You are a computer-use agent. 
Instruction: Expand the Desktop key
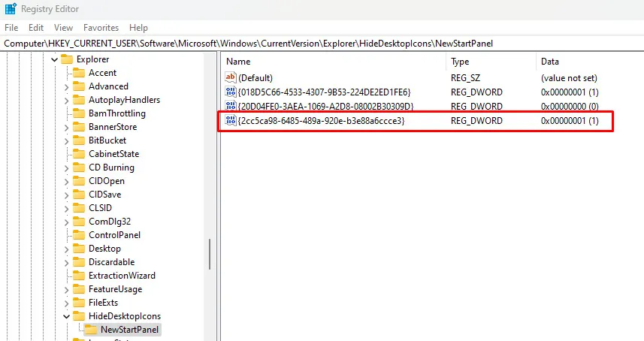coord(67,249)
